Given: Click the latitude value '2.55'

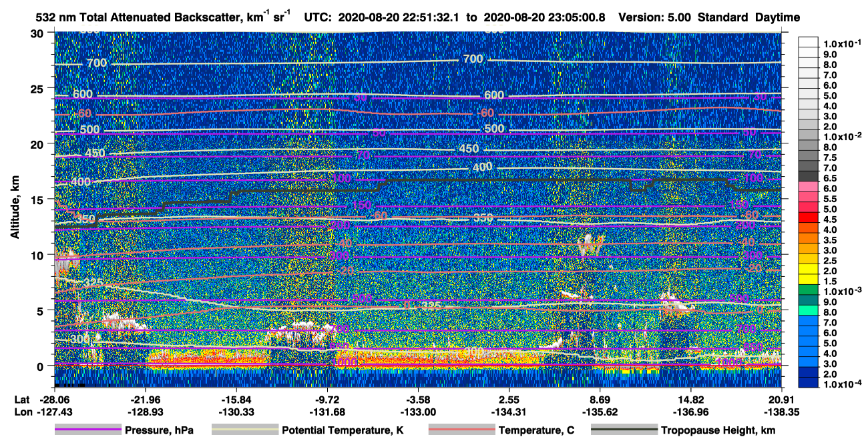Looking at the screenshot, I should pyautogui.click(x=509, y=399).
